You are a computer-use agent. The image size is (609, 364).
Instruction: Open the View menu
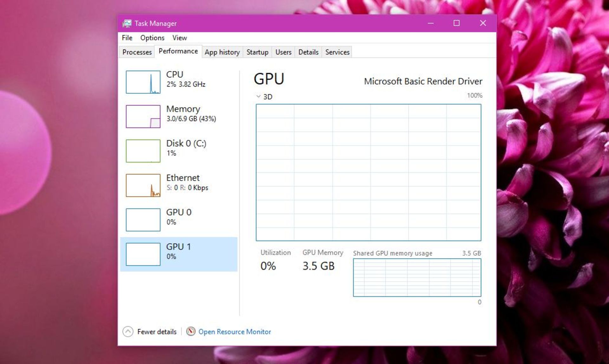[x=180, y=38]
